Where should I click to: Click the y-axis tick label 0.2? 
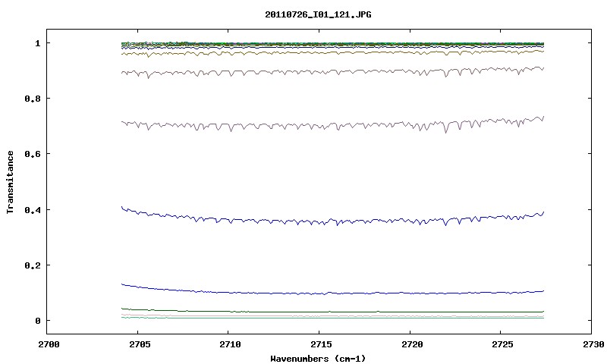coord(33,265)
